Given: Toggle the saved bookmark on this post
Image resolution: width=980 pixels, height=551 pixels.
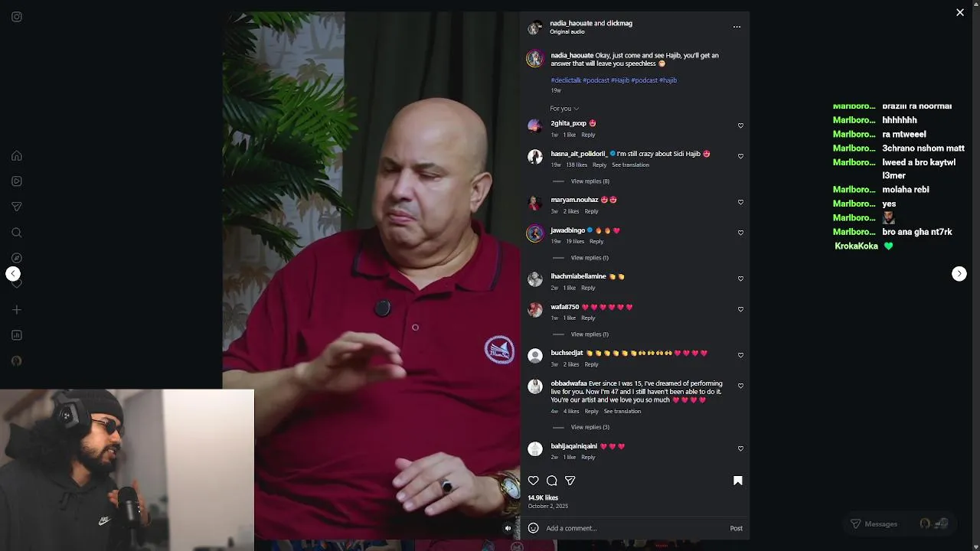Looking at the screenshot, I should point(738,481).
